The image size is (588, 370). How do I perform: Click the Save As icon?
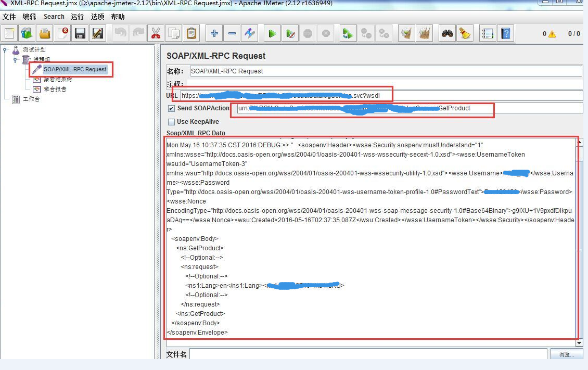tap(98, 34)
